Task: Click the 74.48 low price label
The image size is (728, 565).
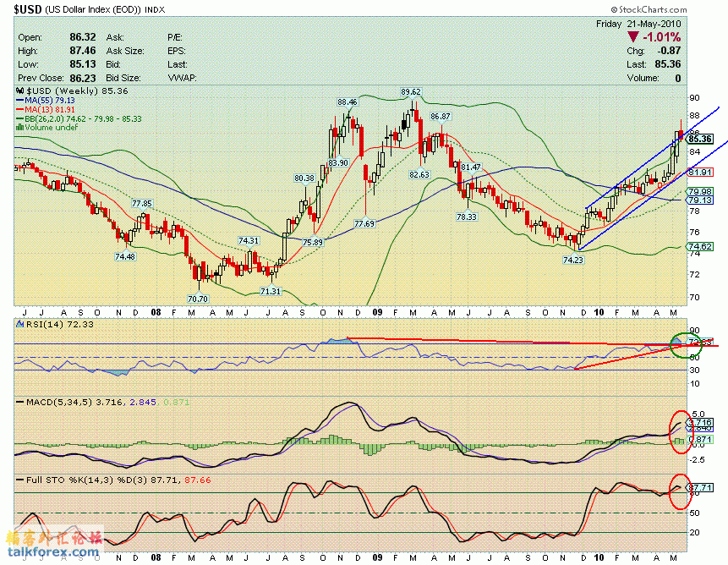Action: point(125,256)
